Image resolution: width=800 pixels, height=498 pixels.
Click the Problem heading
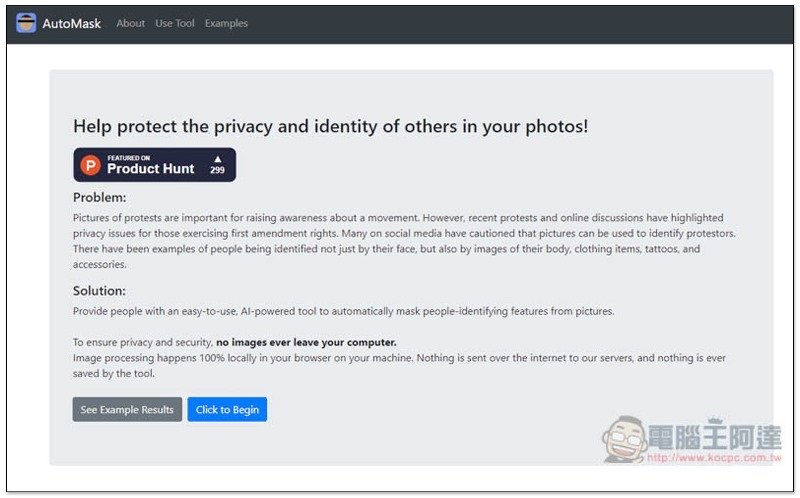tap(99, 197)
